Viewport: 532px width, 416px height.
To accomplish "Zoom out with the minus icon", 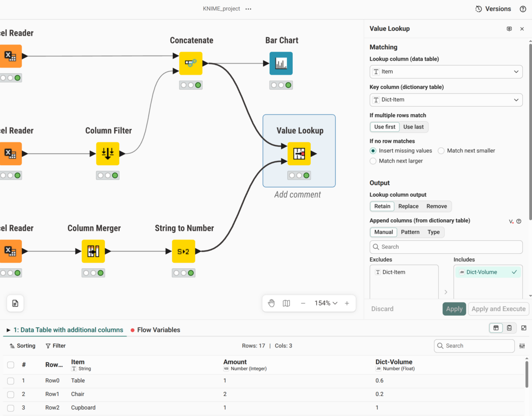I will tap(303, 303).
